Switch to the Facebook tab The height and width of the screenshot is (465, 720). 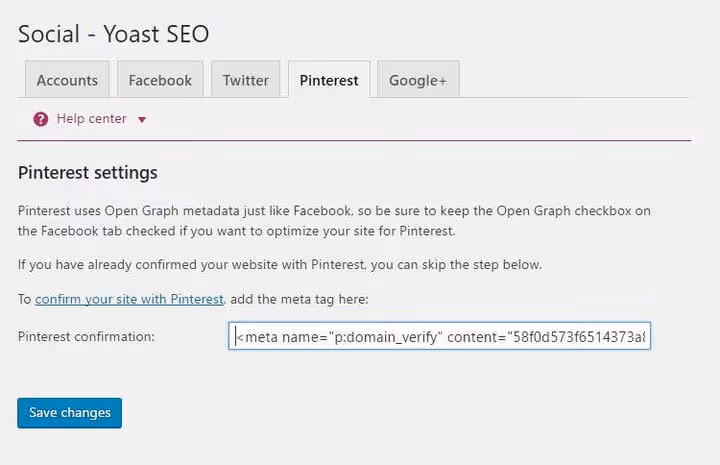160,79
